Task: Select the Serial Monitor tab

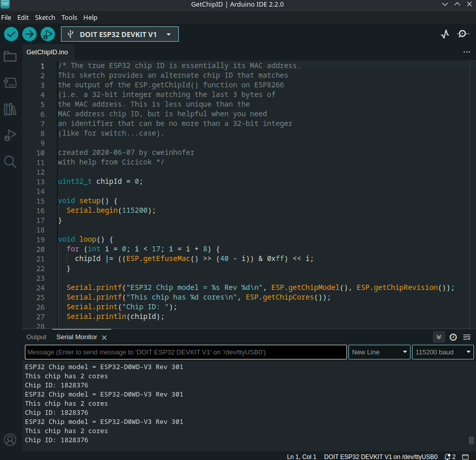Action: coord(77,337)
